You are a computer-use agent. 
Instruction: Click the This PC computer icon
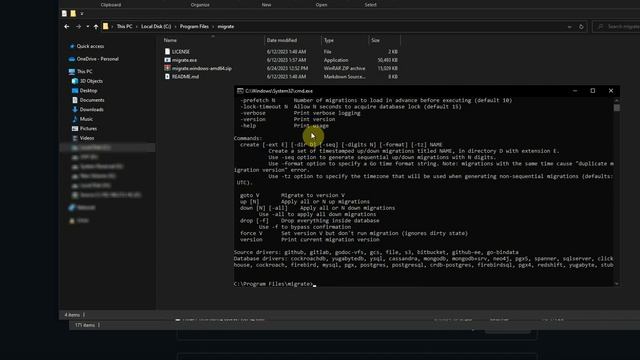click(x=72, y=71)
